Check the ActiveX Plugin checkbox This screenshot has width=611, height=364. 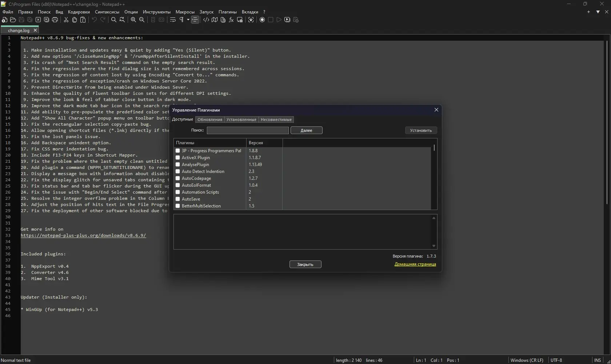pyautogui.click(x=178, y=158)
